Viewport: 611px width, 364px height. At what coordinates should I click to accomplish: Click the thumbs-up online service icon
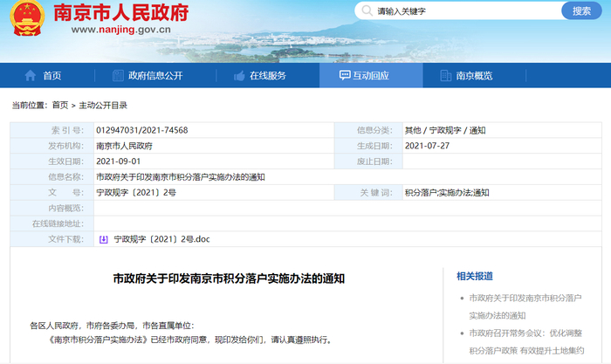[239, 76]
